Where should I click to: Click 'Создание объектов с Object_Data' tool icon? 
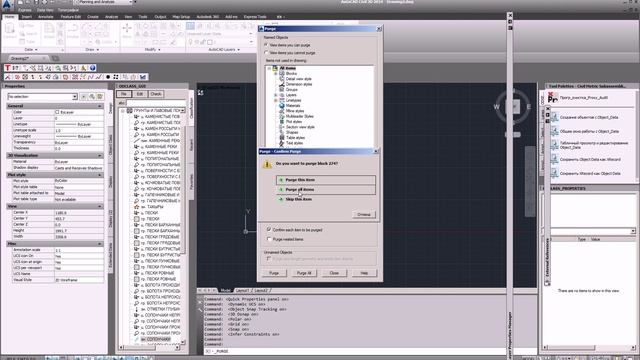(554, 118)
